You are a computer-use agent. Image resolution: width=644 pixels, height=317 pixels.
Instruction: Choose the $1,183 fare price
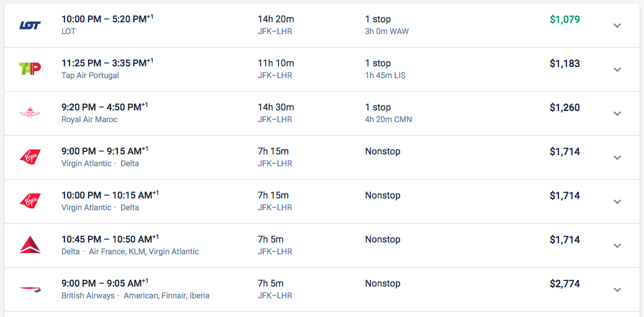click(564, 63)
